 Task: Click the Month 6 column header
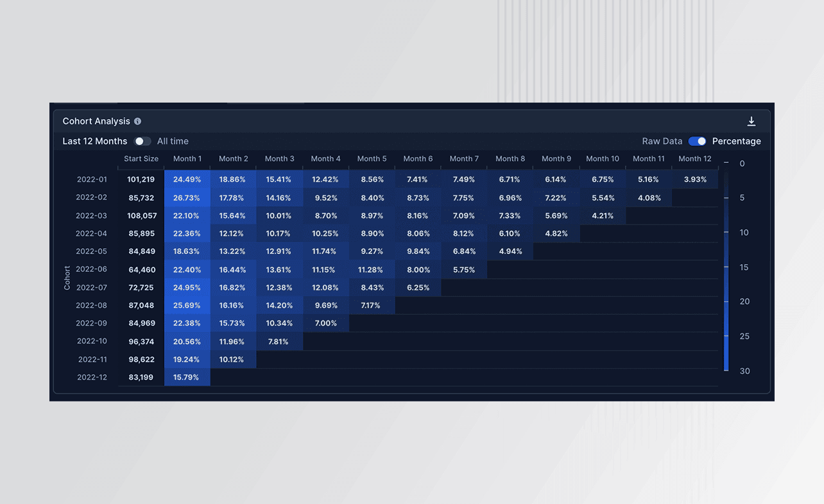(x=418, y=158)
